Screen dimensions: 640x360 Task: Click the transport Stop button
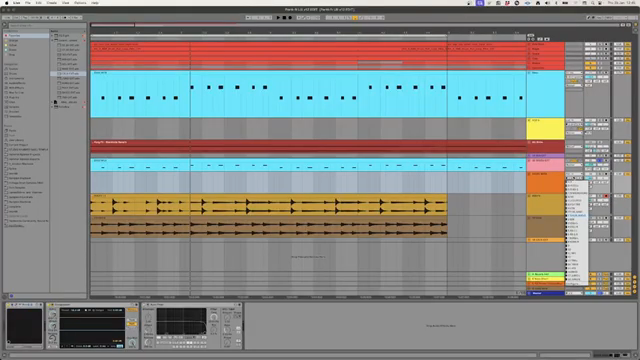[284, 18]
